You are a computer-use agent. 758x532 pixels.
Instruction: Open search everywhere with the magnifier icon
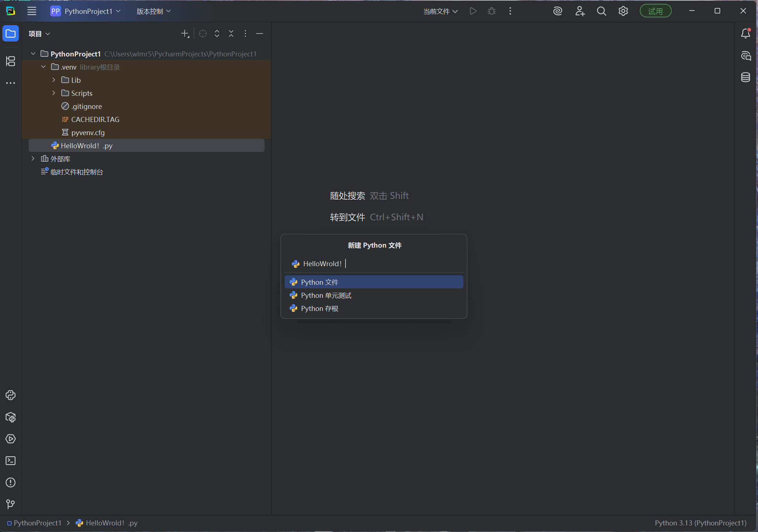[601, 11]
